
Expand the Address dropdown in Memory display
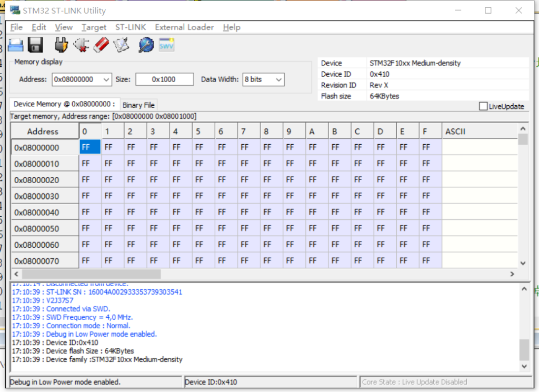(x=106, y=79)
